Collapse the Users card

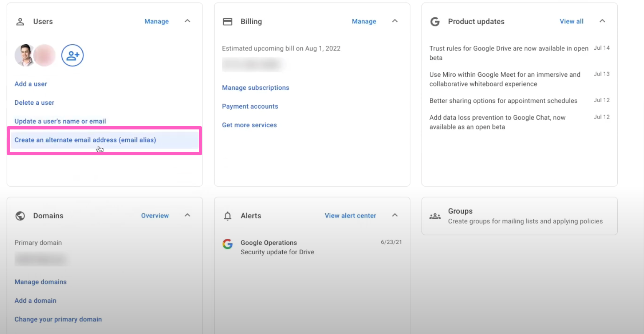(188, 21)
